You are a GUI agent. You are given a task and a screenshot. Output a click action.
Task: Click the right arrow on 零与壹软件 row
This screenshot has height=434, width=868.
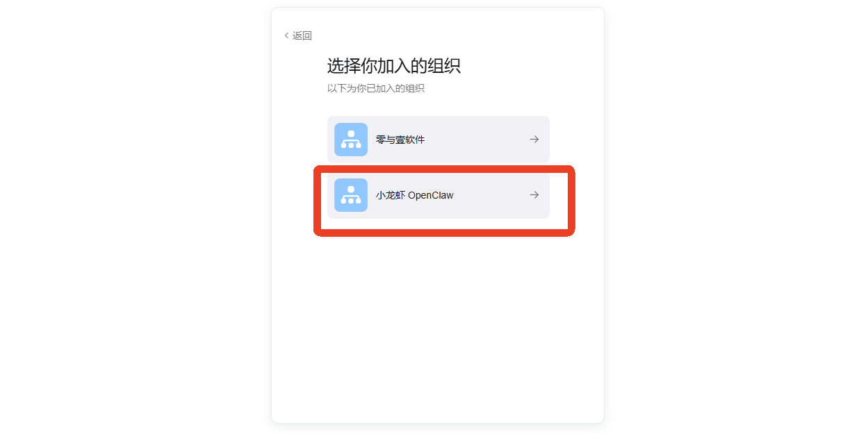click(x=534, y=140)
